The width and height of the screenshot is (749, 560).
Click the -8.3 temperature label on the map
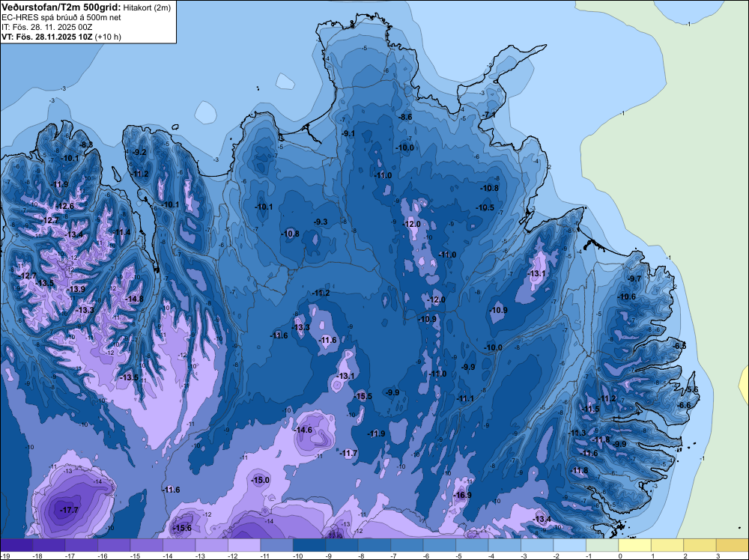[87, 145]
